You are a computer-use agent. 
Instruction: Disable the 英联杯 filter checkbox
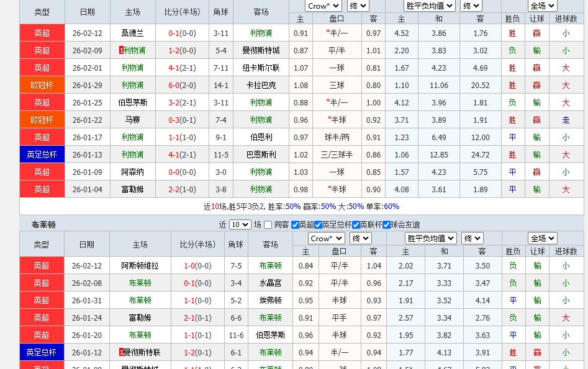[x=355, y=225]
